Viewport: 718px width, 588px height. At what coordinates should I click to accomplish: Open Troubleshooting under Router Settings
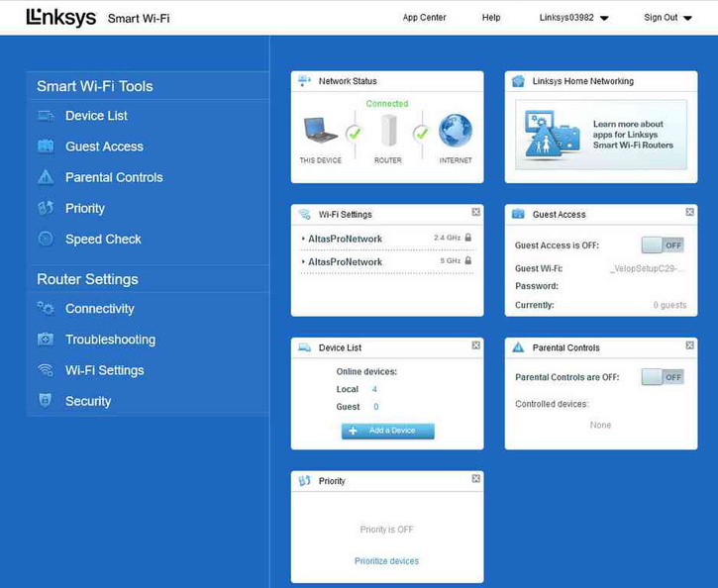coord(110,340)
